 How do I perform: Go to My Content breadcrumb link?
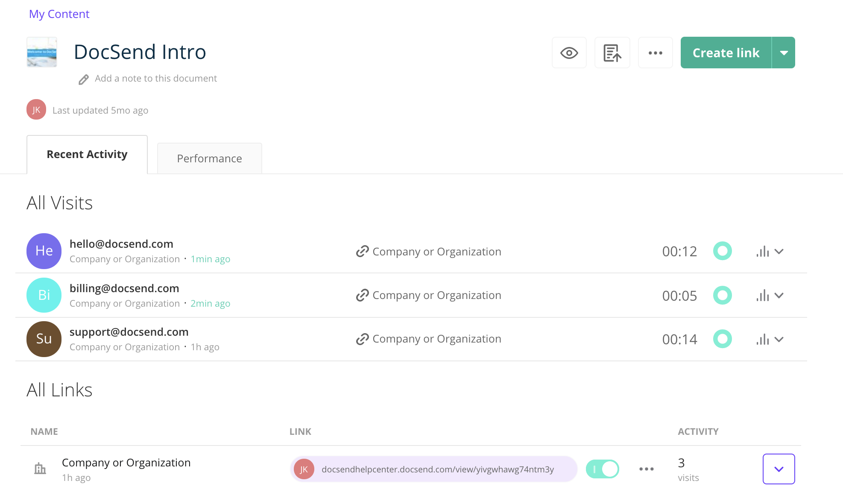(59, 14)
